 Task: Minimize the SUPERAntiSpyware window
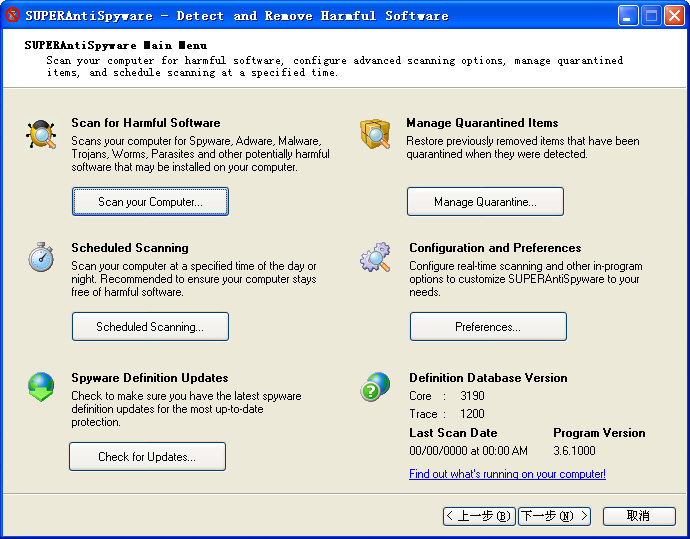(628, 16)
